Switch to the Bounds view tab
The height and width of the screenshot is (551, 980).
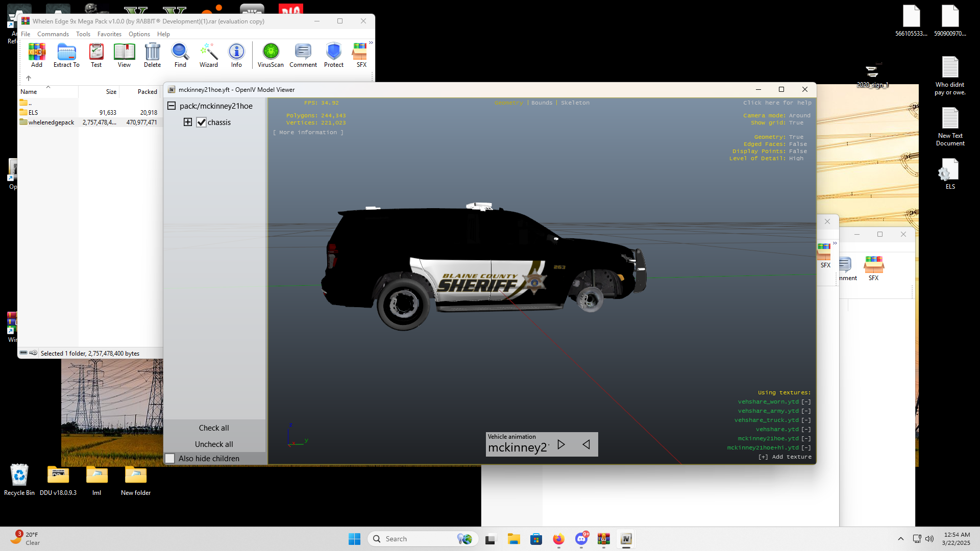tap(542, 103)
